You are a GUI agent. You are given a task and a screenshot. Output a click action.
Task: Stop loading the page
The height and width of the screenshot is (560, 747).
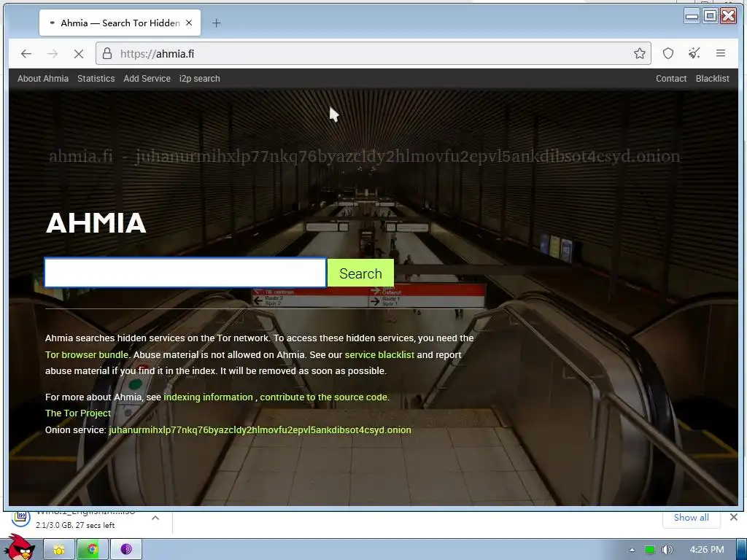click(x=79, y=54)
